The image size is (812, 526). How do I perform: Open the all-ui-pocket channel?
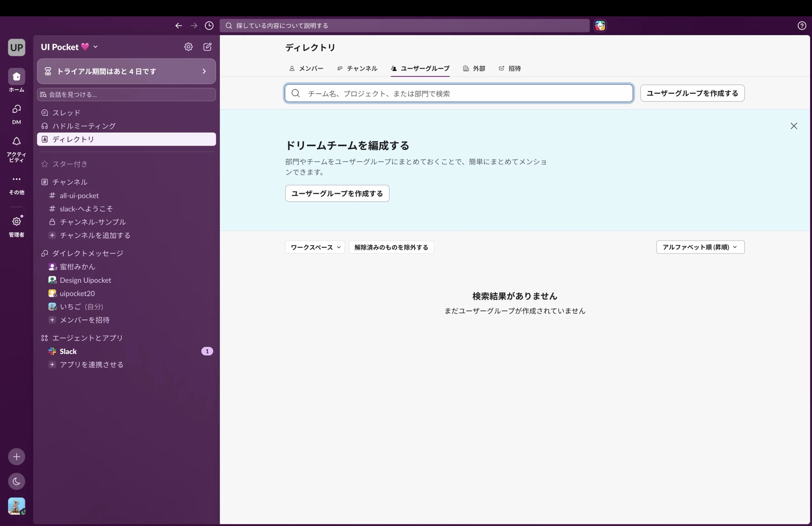point(126,195)
